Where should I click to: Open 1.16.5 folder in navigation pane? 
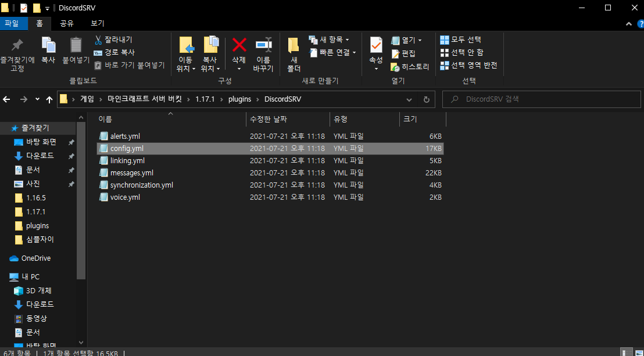[35, 198]
